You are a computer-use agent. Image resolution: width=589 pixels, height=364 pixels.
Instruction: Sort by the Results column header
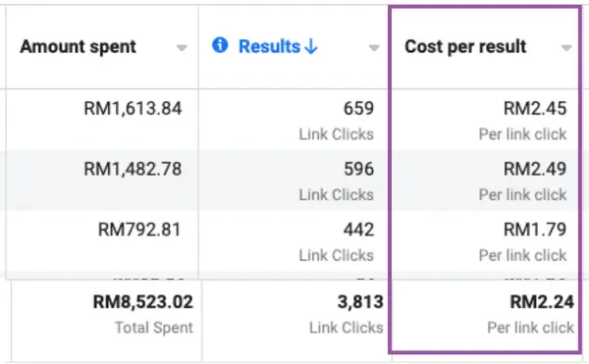pos(269,46)
